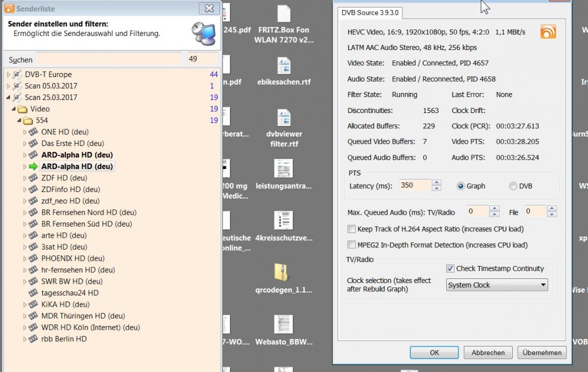Click the Latency (ms) input showing 350
The image size is (588, 372).
[415, 185]
